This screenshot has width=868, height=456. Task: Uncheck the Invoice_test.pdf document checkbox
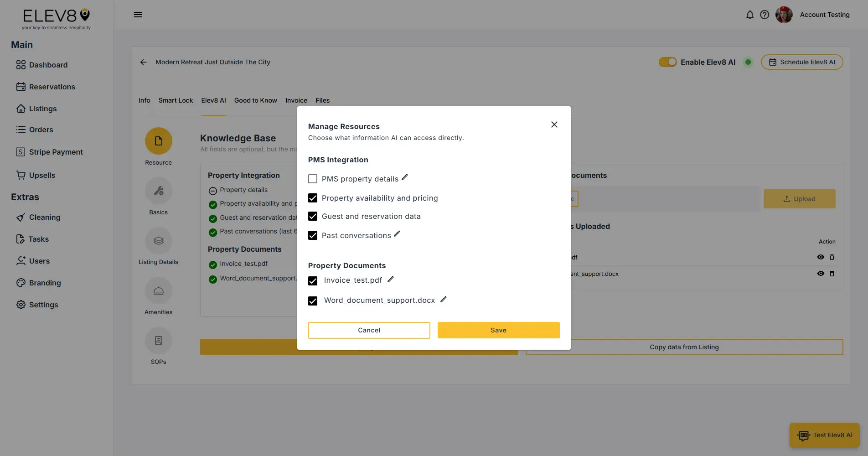point(313,281)
